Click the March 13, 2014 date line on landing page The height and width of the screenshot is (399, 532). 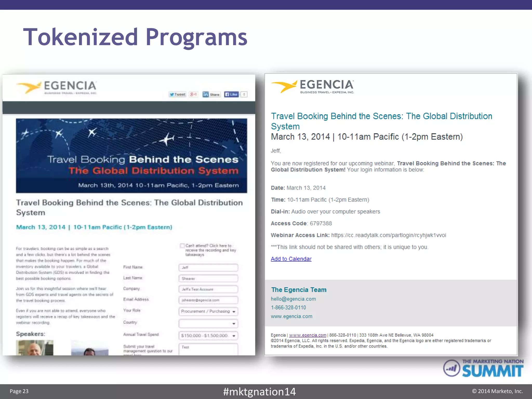click(x=94, y=227)
